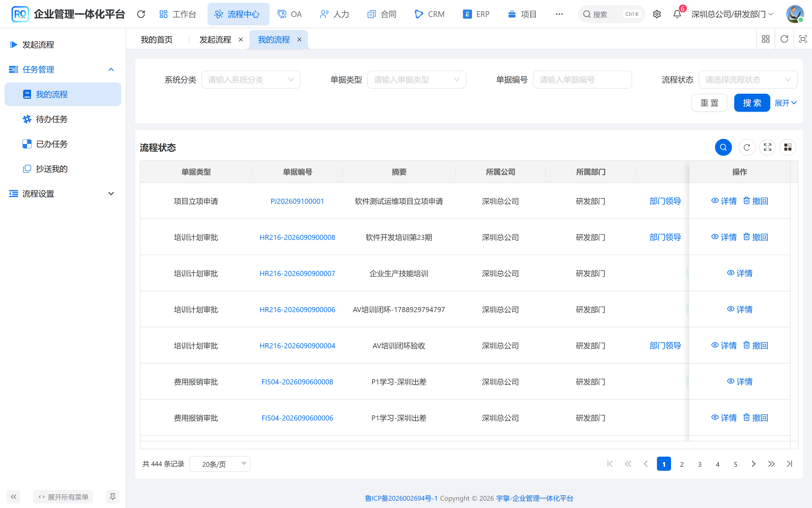Image resolution: width=812 pixels, height=508 pixels.
Task: Open the notification bell
Action: coord(677,14)
